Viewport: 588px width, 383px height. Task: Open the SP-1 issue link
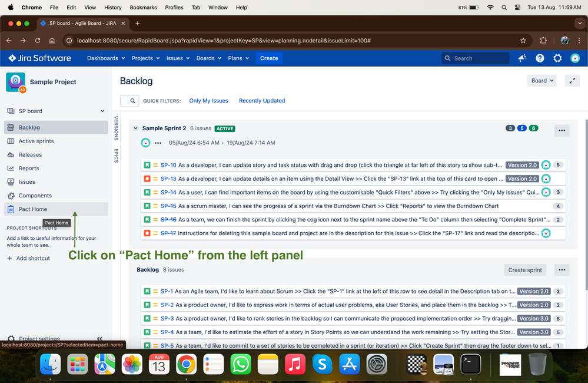pos(165,291)
